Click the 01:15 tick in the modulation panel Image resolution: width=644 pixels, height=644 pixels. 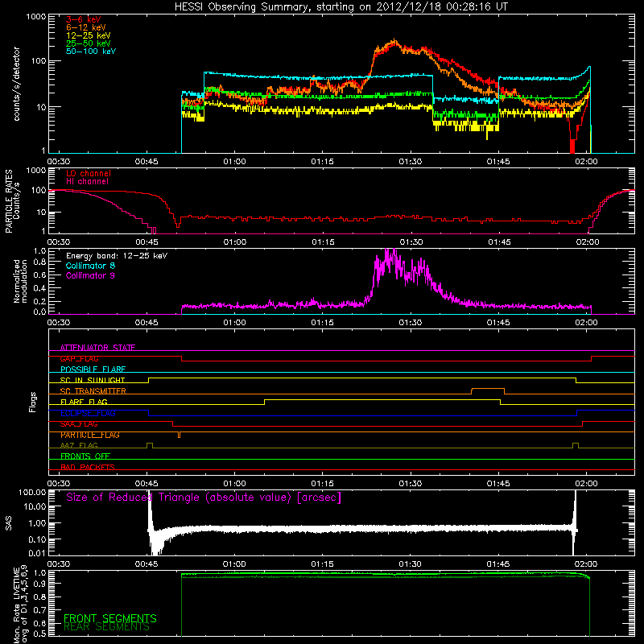[x=323, y=323]
